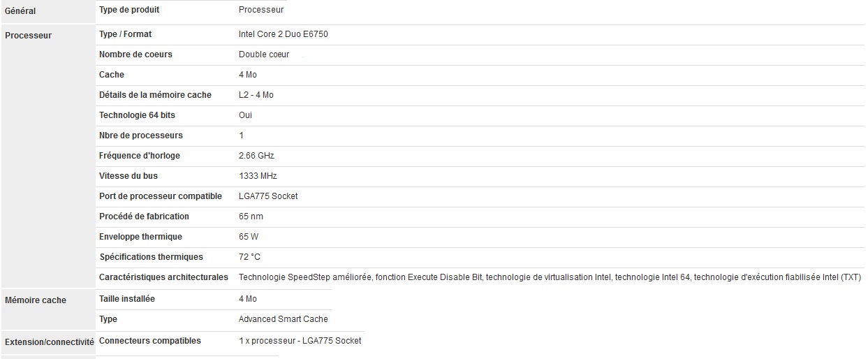
Task: Select the 72 °C thermal specification value
Action: tap(249, 257)
